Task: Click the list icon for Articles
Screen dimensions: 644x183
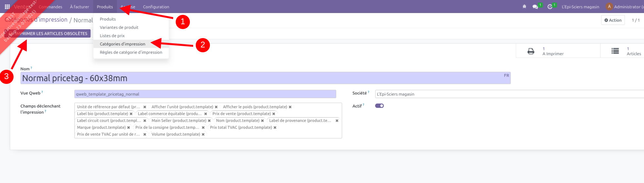Action: [615, 51]
